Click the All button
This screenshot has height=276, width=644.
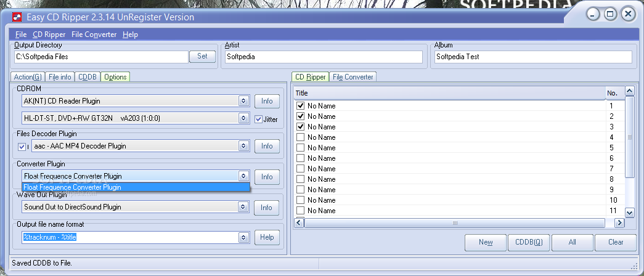coord(572,242)
